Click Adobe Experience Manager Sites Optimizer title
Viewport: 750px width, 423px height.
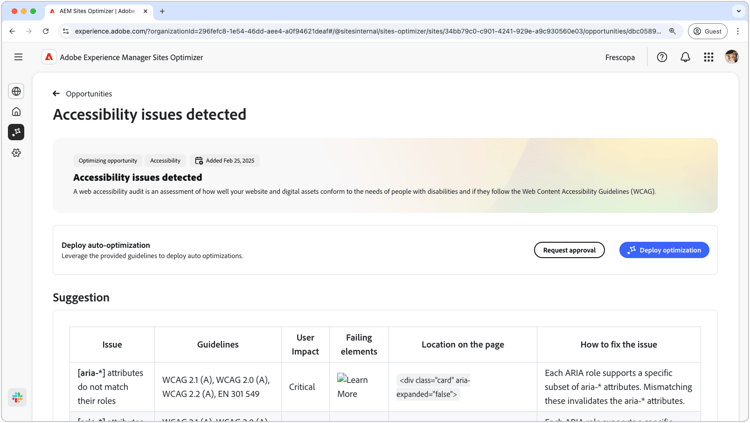(131, 57)
